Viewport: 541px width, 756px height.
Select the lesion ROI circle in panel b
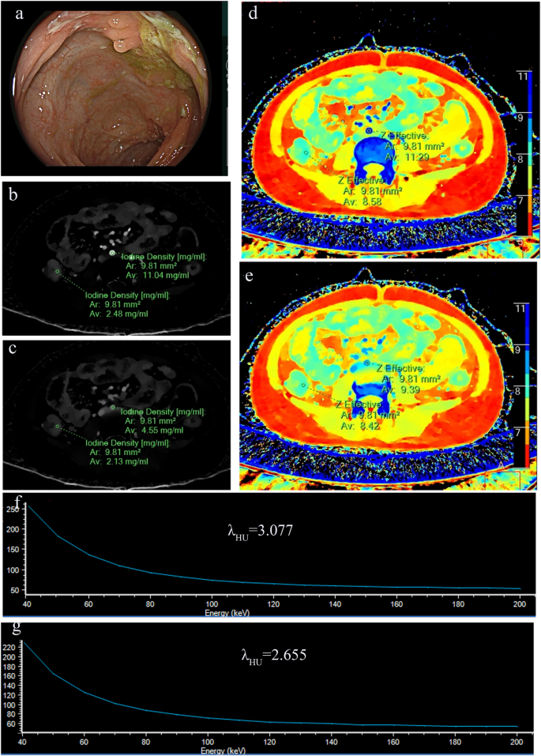pyautogui.click(x=58, y=272)
